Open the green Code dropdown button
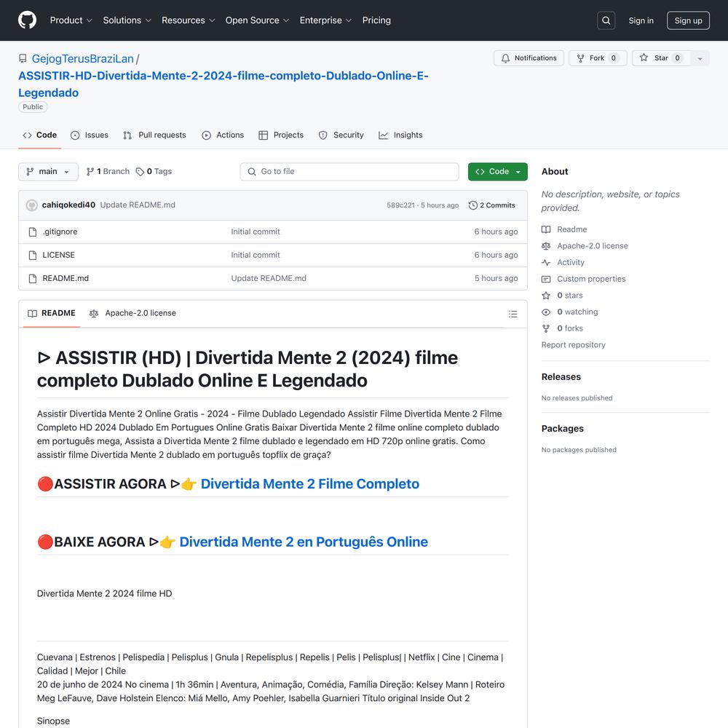 [497, 172]
